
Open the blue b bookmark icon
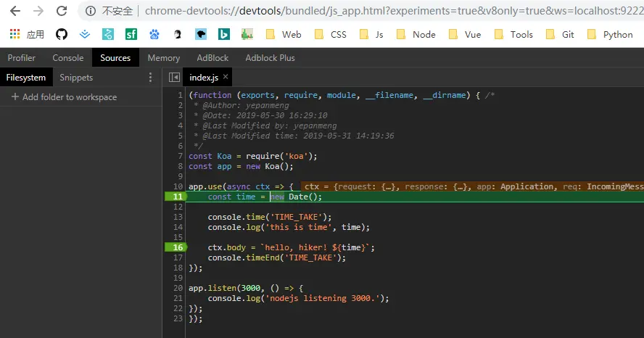(x=224, y=34)
